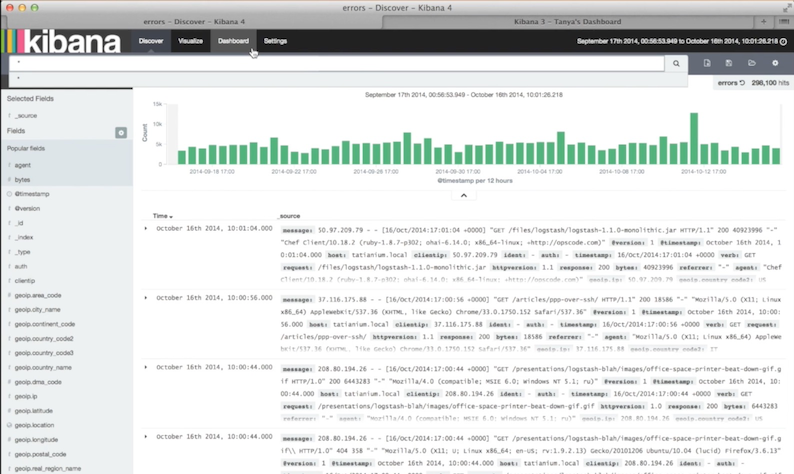Select the geoip.country_code2 field
This screenshot has width=794, height=474.
click(x=44, y=339)
